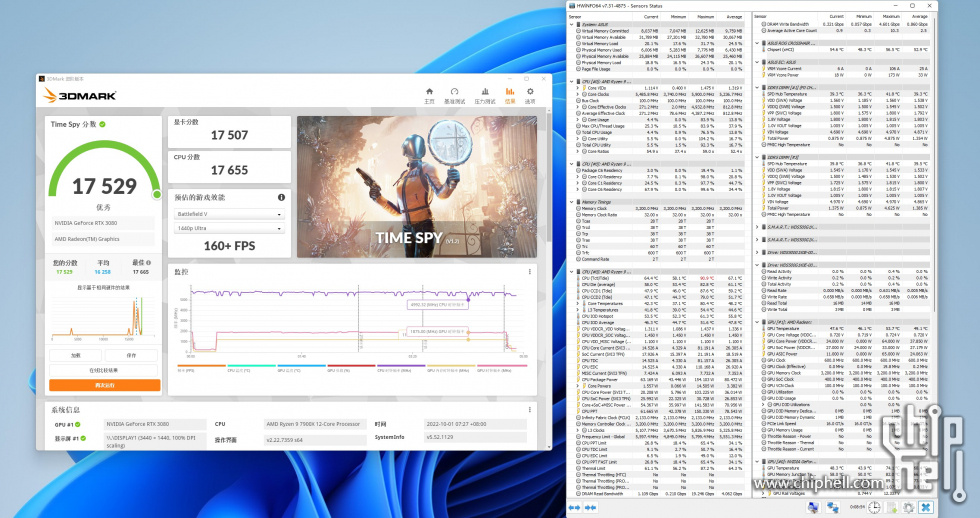This screenshot has width=980, height=518.
Task: Collapse the ASUS ROG CROSSHAIR group
Action: tap(758, 43)
